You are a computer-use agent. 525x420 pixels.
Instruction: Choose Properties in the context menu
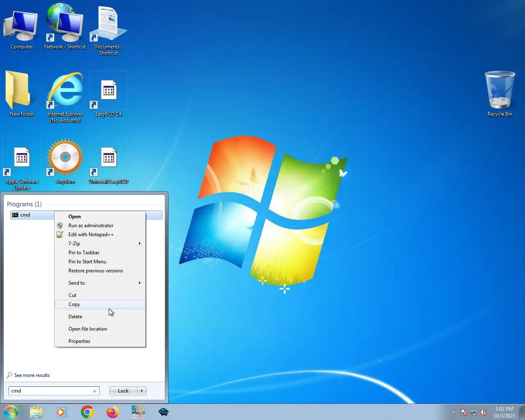pyautogui.click(x=100, y=341)
